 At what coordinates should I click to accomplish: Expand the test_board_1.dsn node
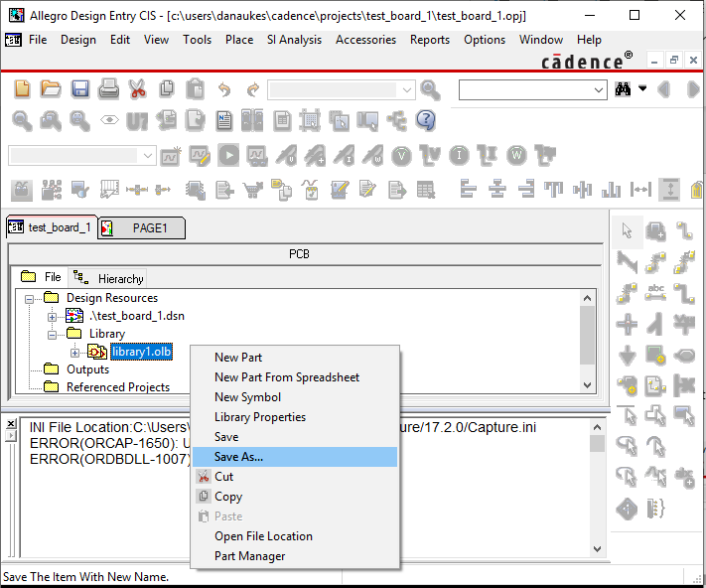click(52, 317)
